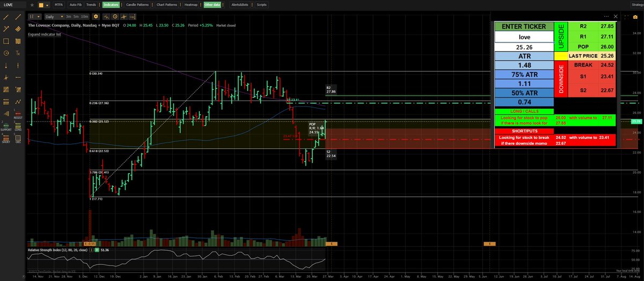644x281 pixels.
Task: Select the zigzag polyline drawing tool
Action: click(18, 102)
